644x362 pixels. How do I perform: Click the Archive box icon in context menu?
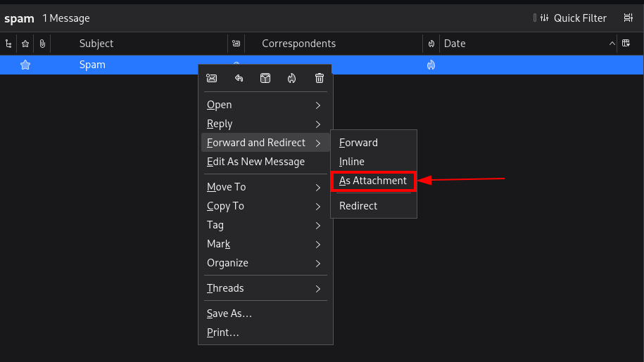pyautogui.click(x=265, y=78)
